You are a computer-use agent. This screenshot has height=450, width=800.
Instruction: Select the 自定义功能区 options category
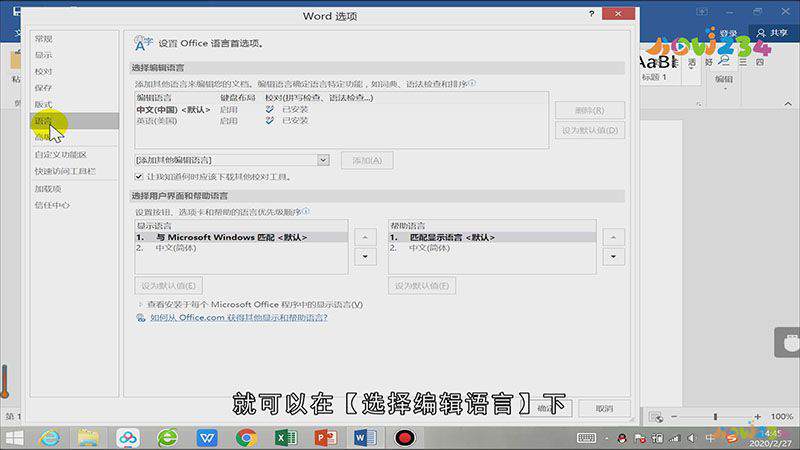74,155
